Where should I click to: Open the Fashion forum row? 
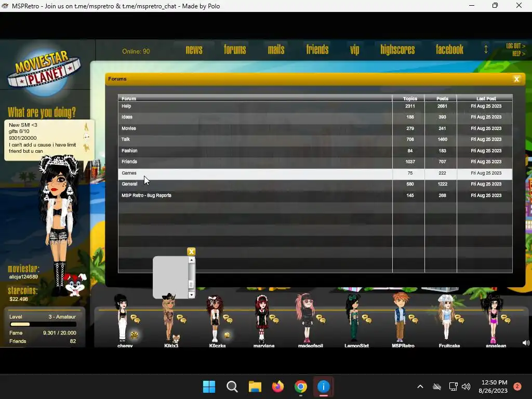coord(315,151)
